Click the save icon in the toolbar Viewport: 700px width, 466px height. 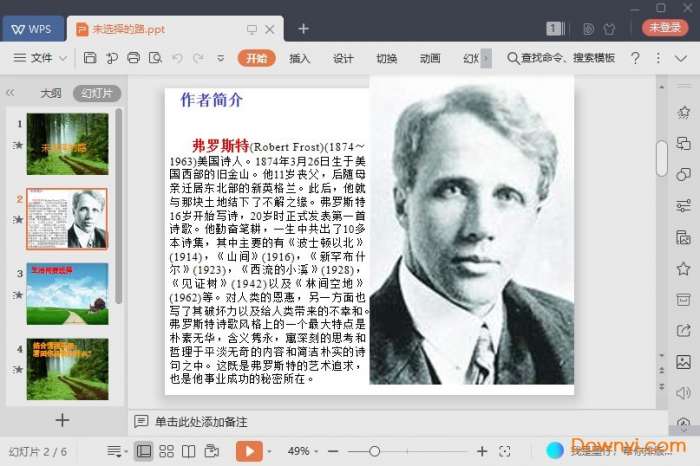coord(90,58)
